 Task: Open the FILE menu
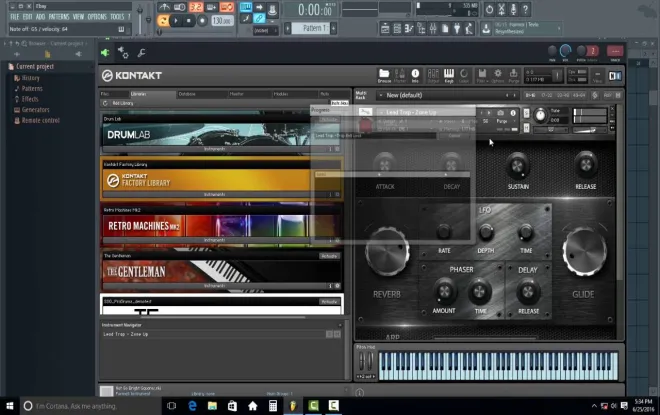(x=15, y=17)
